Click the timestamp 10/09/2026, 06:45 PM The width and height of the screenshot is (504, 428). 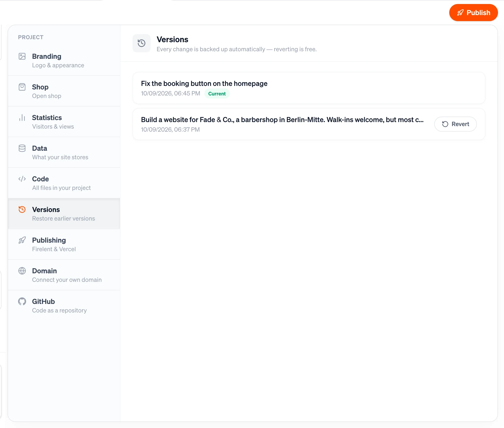(x=170, y=93)
